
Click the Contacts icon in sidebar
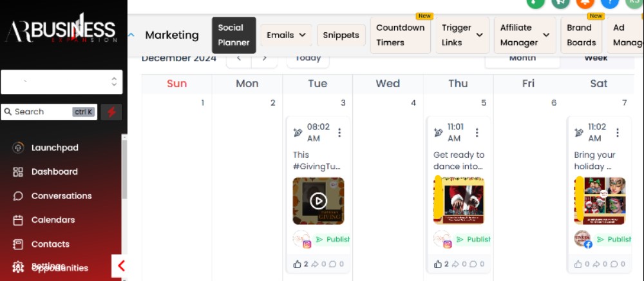(18, 244)
